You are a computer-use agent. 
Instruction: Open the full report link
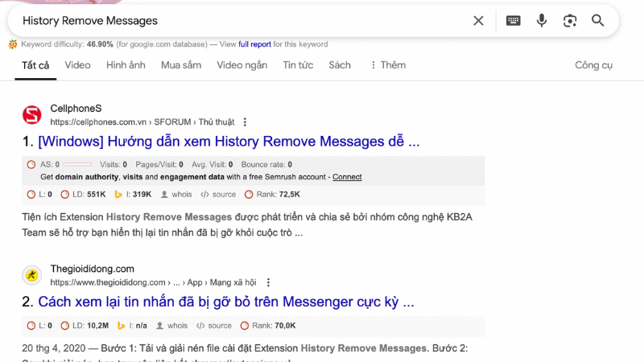[x=254, y=44]
